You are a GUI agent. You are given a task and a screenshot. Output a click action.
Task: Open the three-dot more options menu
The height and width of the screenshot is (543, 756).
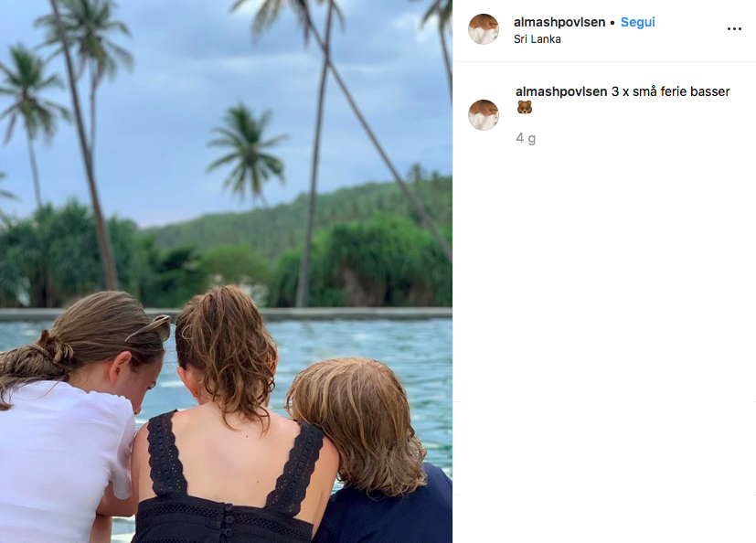coord(734,29)
